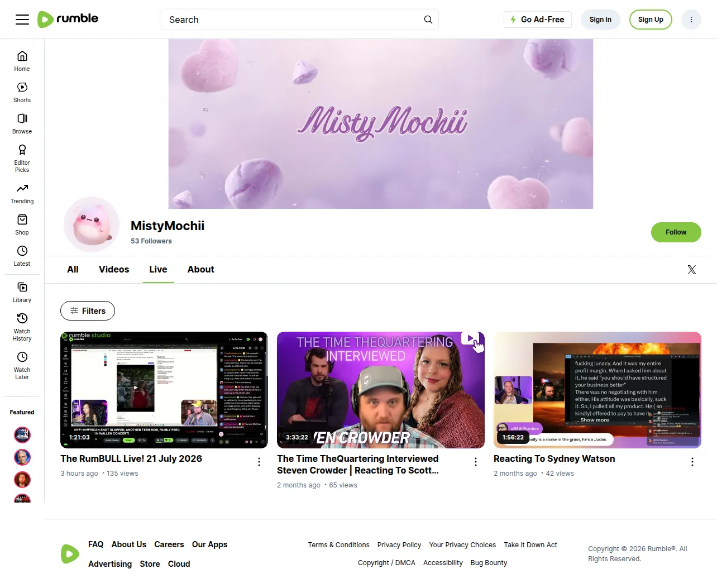This screenshot has width=717, height=588.
Task: Switch to the All tab
Action: click(x=73, y=270)
